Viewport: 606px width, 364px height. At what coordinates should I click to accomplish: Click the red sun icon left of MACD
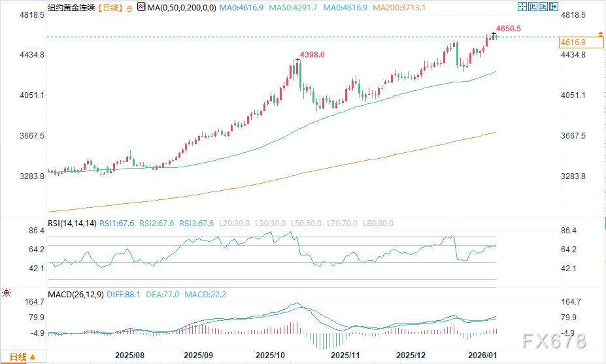point(7,293)
